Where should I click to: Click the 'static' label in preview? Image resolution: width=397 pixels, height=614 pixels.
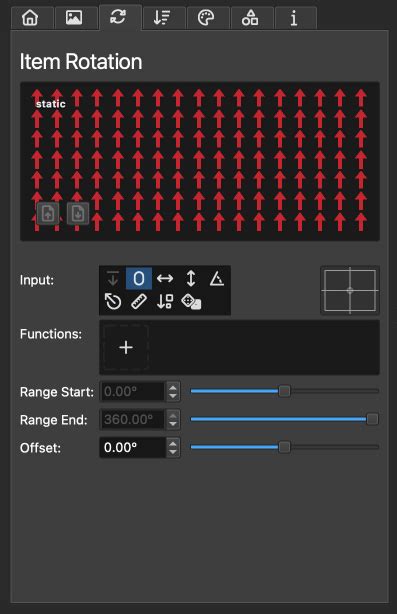51,104
